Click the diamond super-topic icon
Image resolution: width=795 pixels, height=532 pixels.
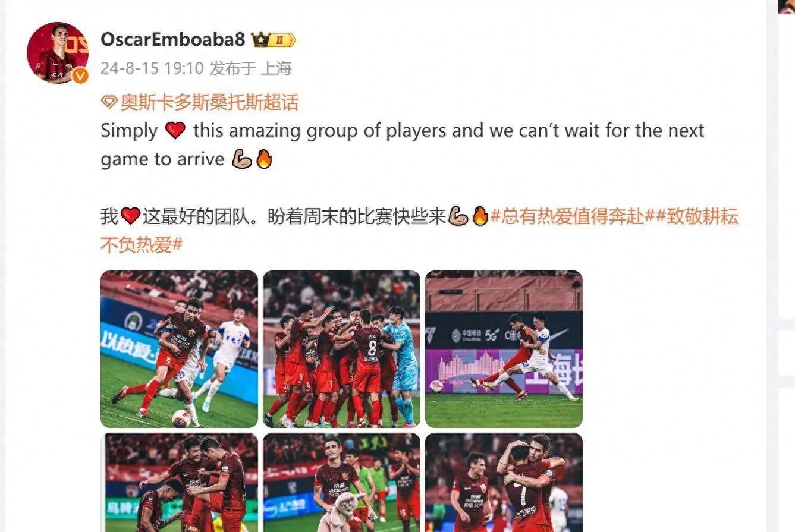(x=109, y=102)
